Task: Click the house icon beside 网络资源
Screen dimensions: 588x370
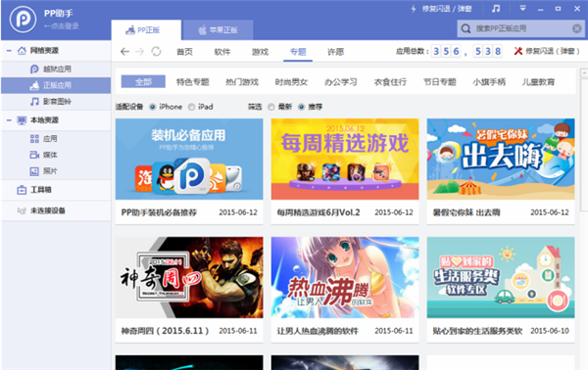Action: [22, 50]
